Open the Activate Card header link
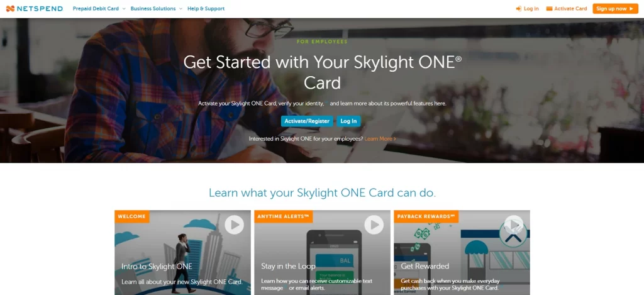 [570, 9]
